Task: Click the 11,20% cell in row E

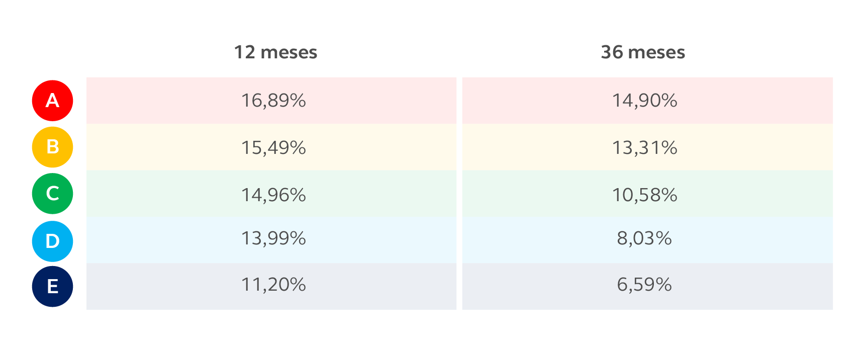Action: click(x=273, y=285)
